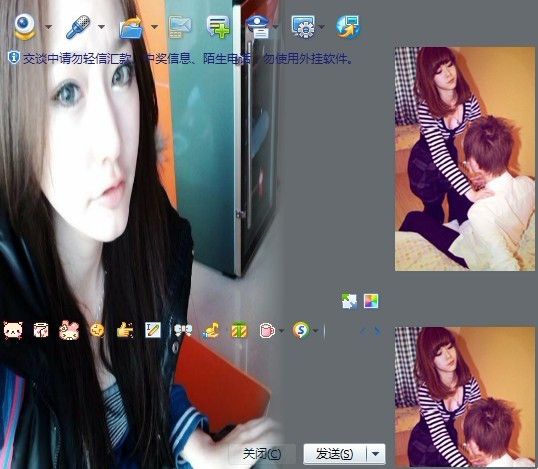
Task: Click the striped gift box icon
Action: [x=239, y=330]
